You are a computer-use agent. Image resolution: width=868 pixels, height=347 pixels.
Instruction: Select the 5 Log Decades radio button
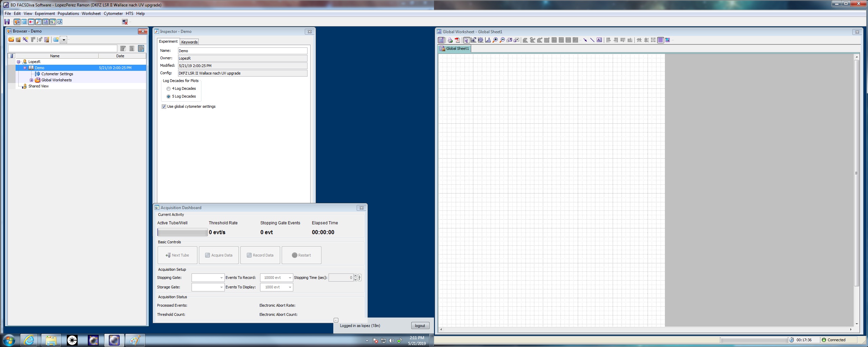169,97
